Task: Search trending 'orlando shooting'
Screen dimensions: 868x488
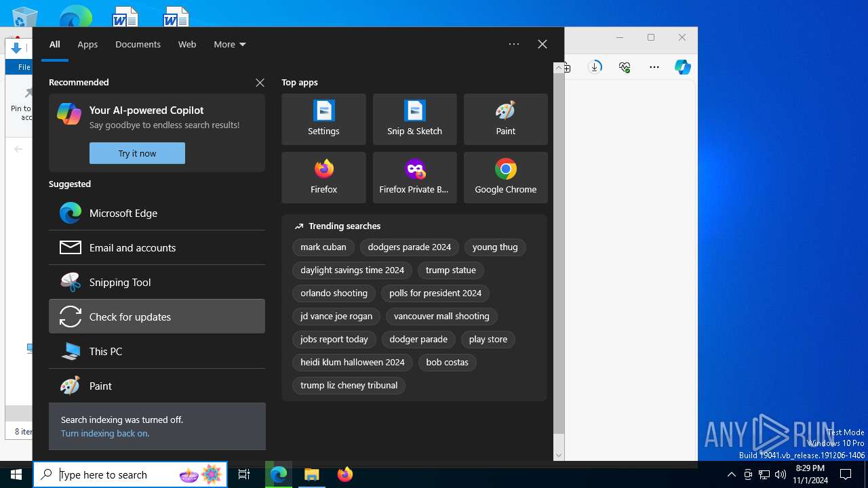Action: (334, 293)
